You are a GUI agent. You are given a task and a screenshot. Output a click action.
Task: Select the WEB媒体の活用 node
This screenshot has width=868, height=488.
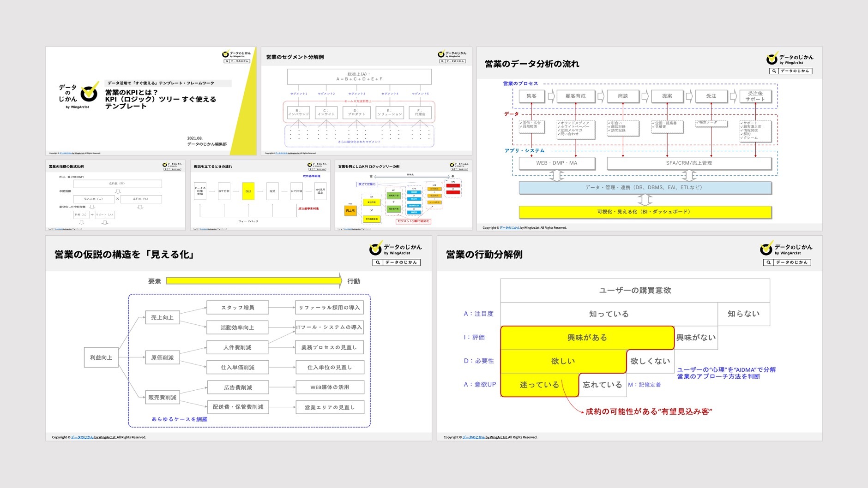[x=330, y=387]
